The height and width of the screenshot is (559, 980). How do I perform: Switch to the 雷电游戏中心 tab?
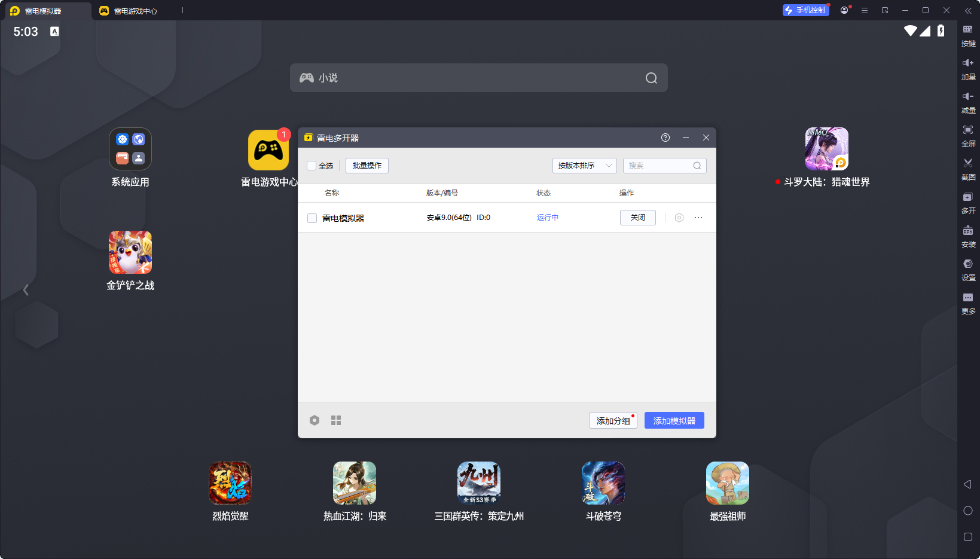pos(129,11)
